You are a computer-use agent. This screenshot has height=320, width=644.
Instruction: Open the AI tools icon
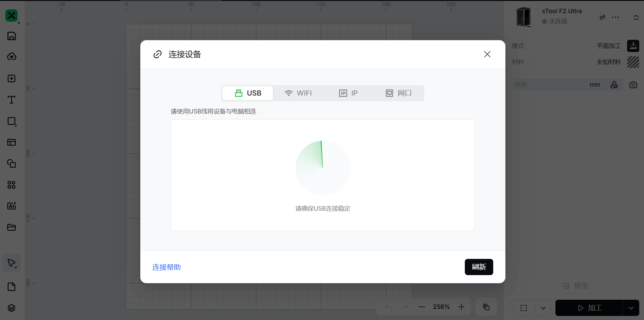11,206
